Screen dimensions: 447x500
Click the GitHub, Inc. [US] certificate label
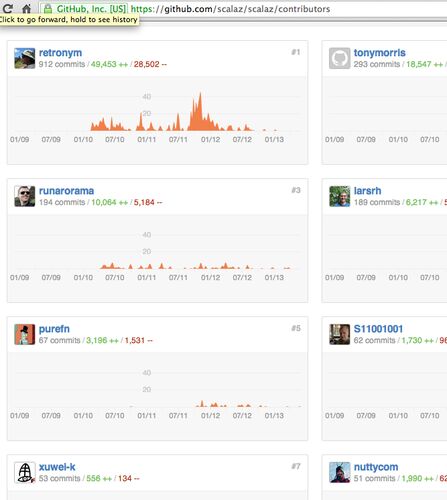coord(91,9)
